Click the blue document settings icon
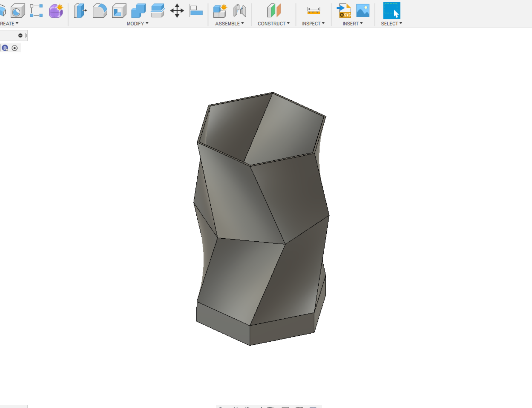The width and height of the screenshot is (532, 408). (5, 48)
